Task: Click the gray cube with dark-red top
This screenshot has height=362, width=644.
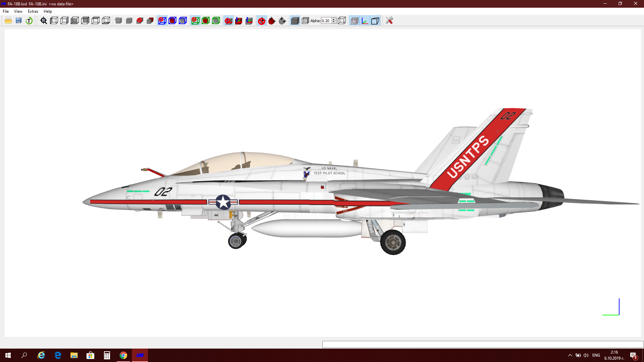Action: 150,21
